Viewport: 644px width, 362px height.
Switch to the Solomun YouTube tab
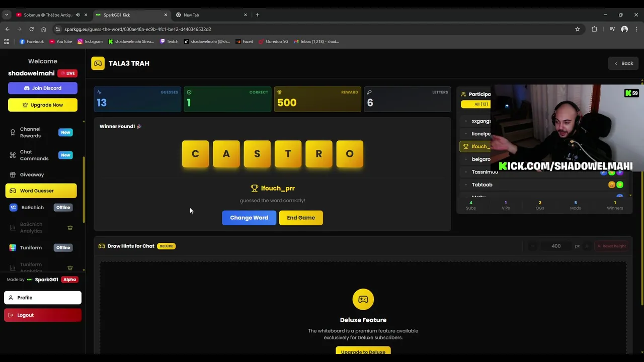(48, 15)
